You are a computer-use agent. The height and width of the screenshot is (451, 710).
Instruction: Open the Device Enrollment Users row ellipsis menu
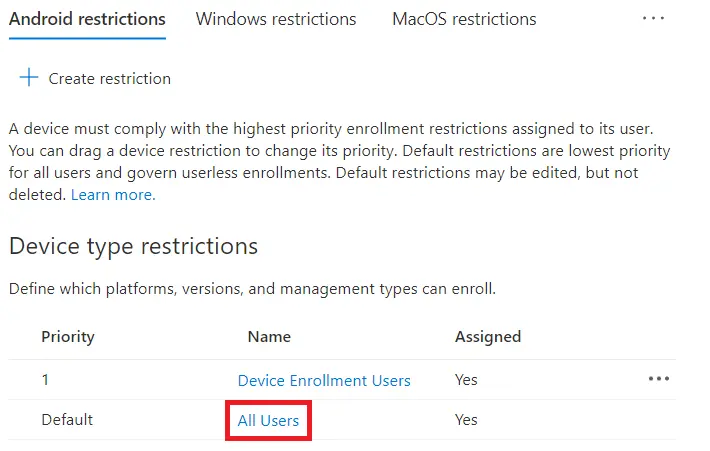658,379
